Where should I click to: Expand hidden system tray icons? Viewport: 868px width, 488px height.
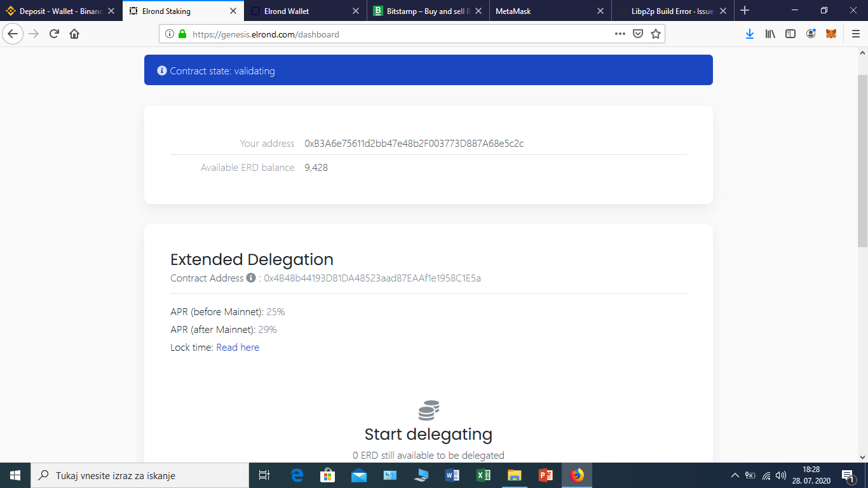point(734,475)
